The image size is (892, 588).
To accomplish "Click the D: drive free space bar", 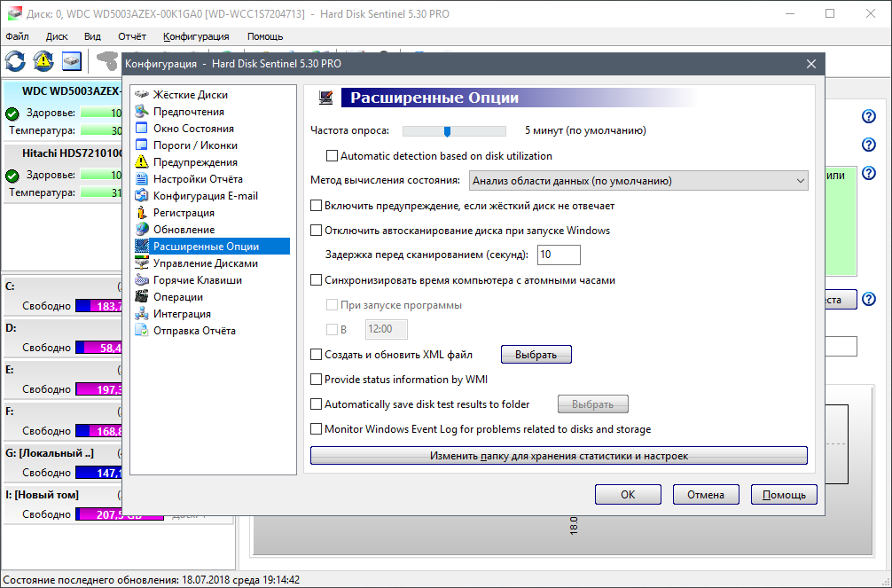I will [x=99, y=348].
